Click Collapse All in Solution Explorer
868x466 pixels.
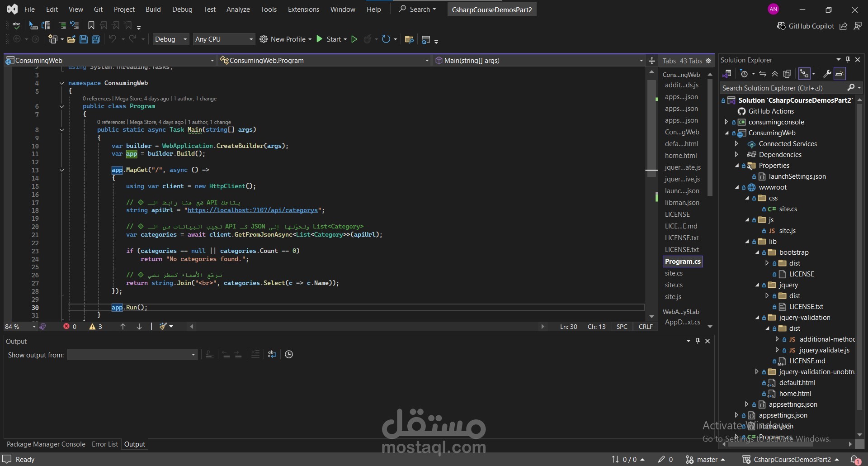point(775,74)
